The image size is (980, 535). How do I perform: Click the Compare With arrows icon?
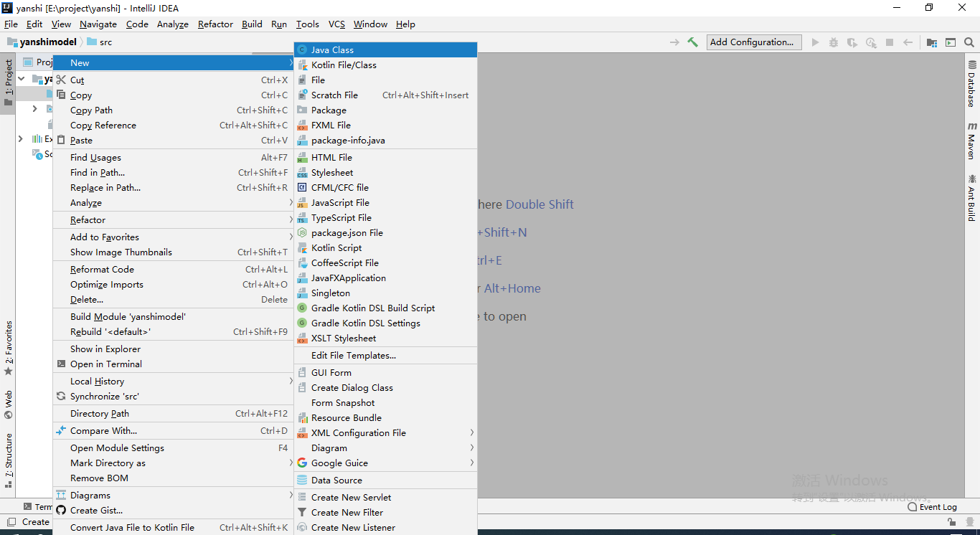(x=61, y=430)
